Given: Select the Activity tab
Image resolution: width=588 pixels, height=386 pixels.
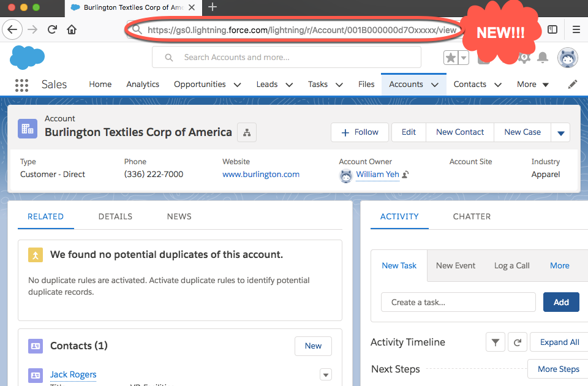Looking at the screenshot, I should 399,216.
